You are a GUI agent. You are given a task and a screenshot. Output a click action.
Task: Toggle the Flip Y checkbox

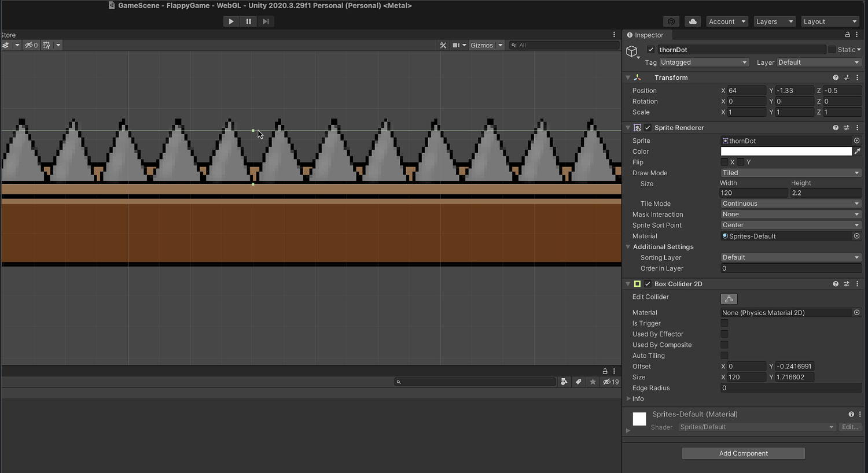point(741,162)
